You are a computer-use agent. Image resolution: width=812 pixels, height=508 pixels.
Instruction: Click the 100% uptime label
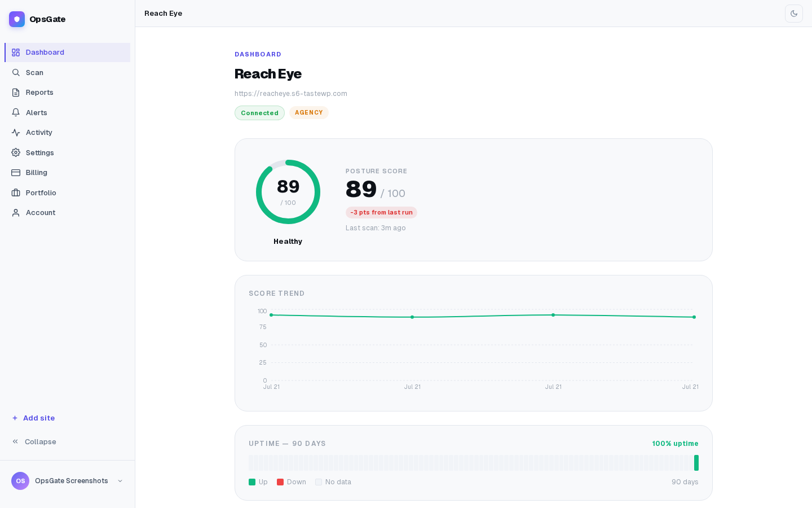675,444
